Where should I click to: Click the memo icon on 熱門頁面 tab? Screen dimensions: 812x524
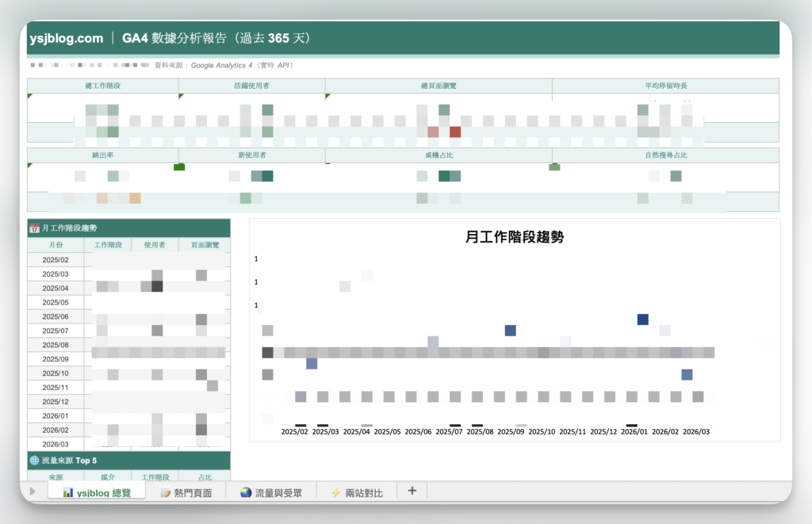(x=166, y=492)
